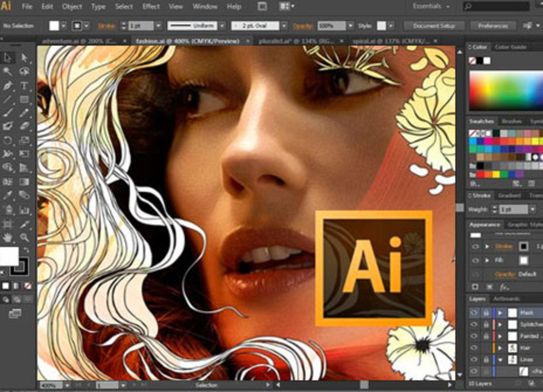
Task: Select the Column Graph tool
Action: [x=24, y=210]
